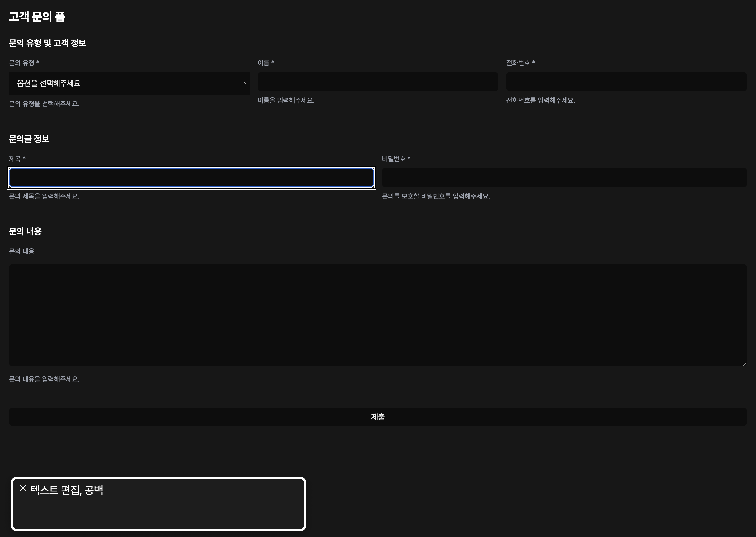
Task: Click the 고객 문의 폼 page heading
Action: 37,16
